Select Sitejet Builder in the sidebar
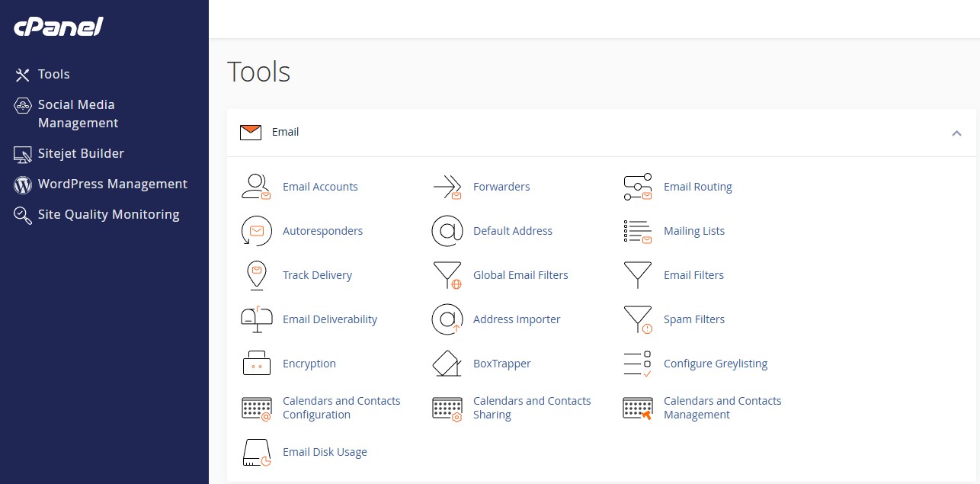 [81, 154]
